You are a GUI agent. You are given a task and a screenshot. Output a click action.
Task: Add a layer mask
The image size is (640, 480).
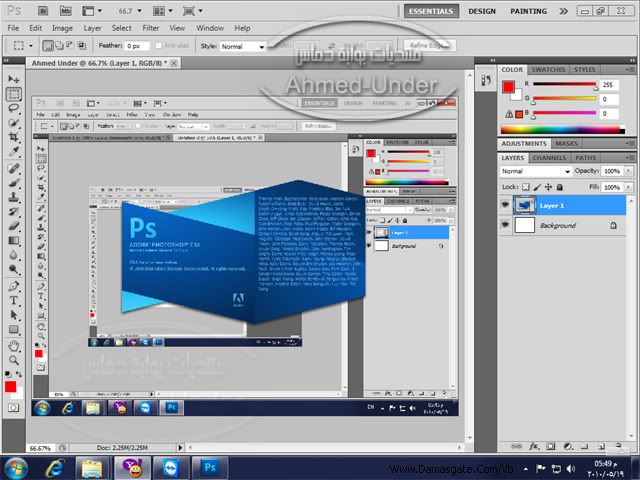[x=551, y=446]
